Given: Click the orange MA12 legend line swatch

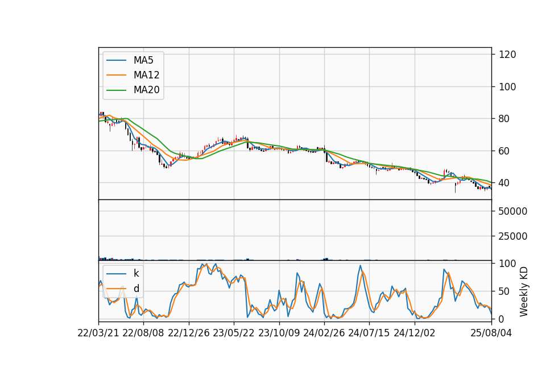Looking at the screenshot, I should pos(116,75).
